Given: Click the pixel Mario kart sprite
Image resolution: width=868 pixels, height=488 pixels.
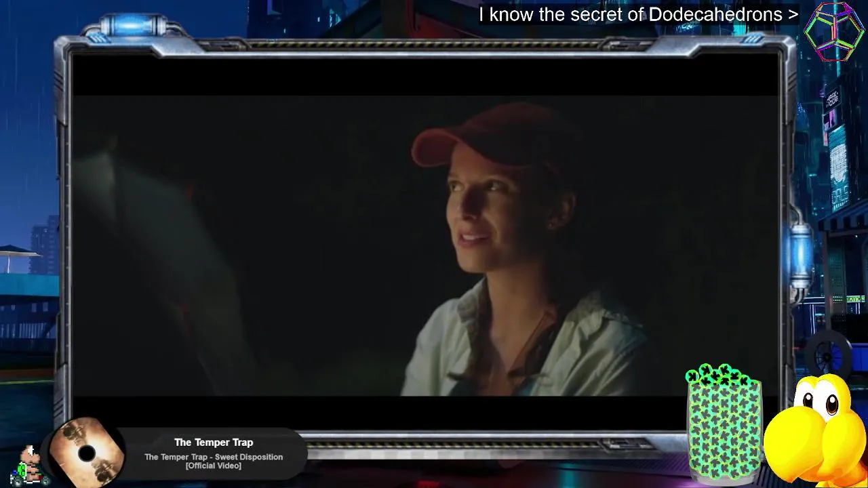Looking at the screenshot, I should click(x=28, y=466).
